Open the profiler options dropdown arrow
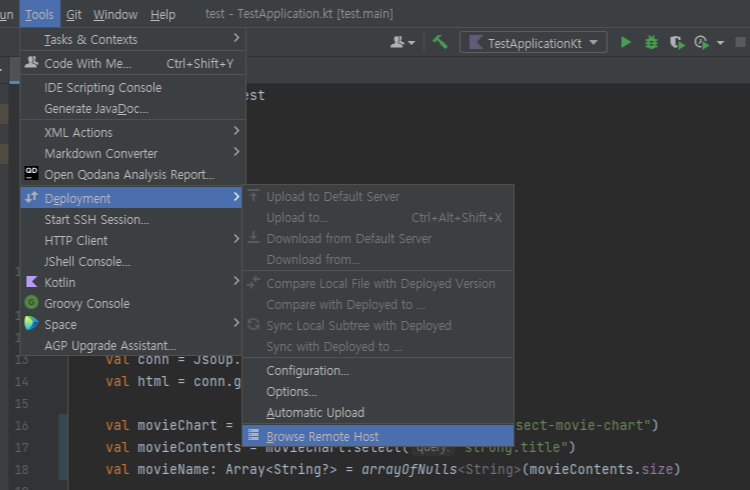 point(720,43)
